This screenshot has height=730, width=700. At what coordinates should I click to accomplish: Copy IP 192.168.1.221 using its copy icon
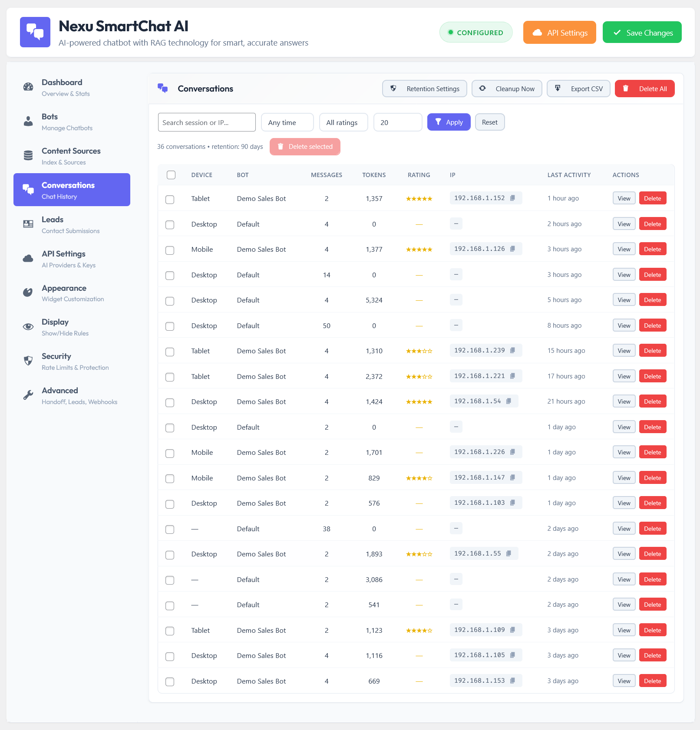coord(512,376)
